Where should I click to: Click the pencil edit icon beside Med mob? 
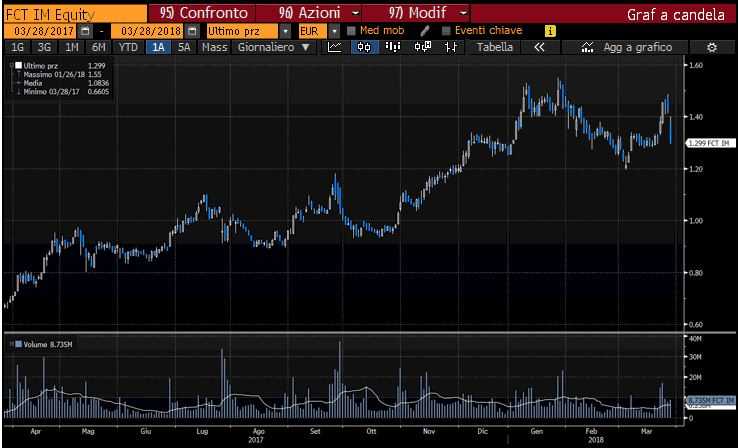[425, 31]
